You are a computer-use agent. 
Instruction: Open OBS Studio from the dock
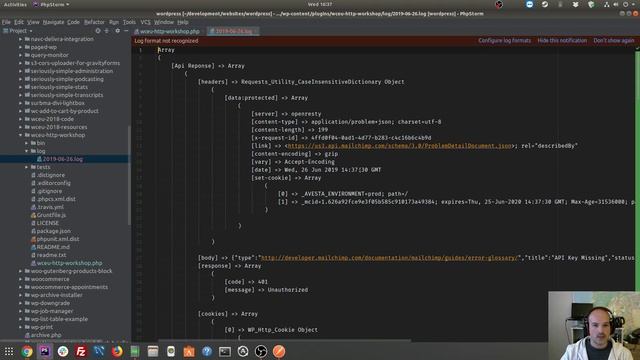coord(261,351)
